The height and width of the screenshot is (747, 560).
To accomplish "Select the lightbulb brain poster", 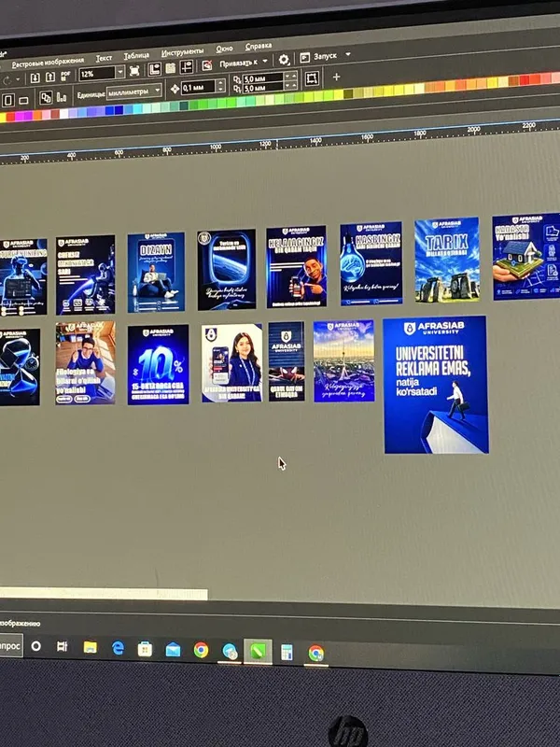I will pyautogui.click(x=371, y=263).
